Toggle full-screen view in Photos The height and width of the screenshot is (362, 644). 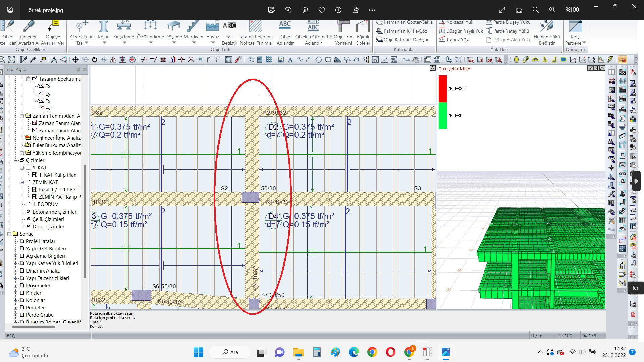[x=502, y=10]
